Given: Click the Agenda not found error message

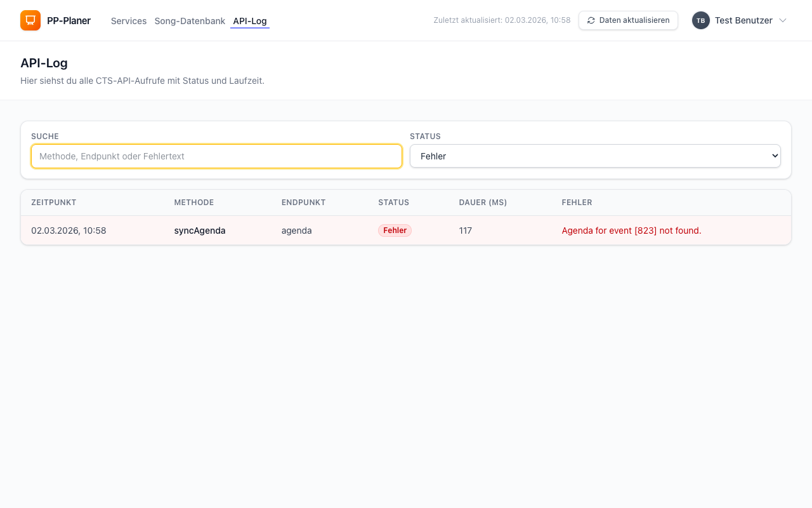Looking at the screenshot, I should 631,231.
